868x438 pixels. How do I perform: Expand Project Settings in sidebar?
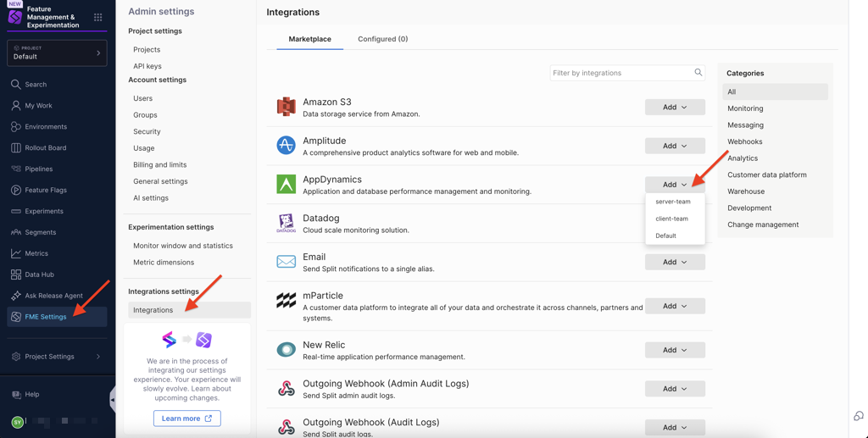tap(57, 357)
